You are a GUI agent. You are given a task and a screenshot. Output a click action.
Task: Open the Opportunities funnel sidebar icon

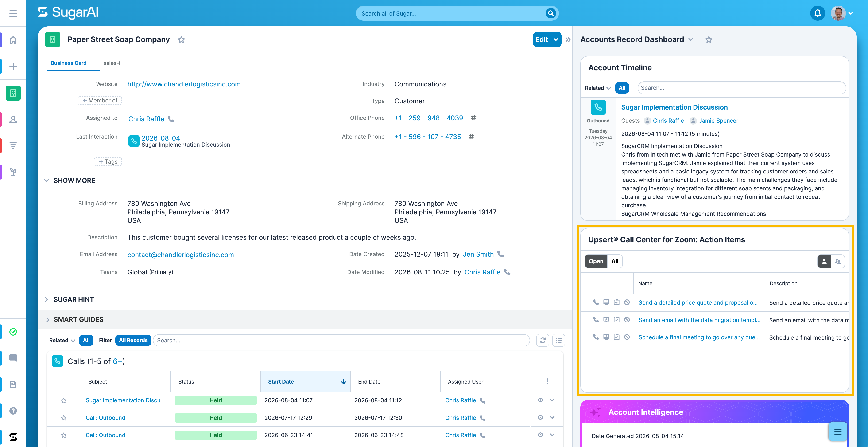(x=13, y=146)
